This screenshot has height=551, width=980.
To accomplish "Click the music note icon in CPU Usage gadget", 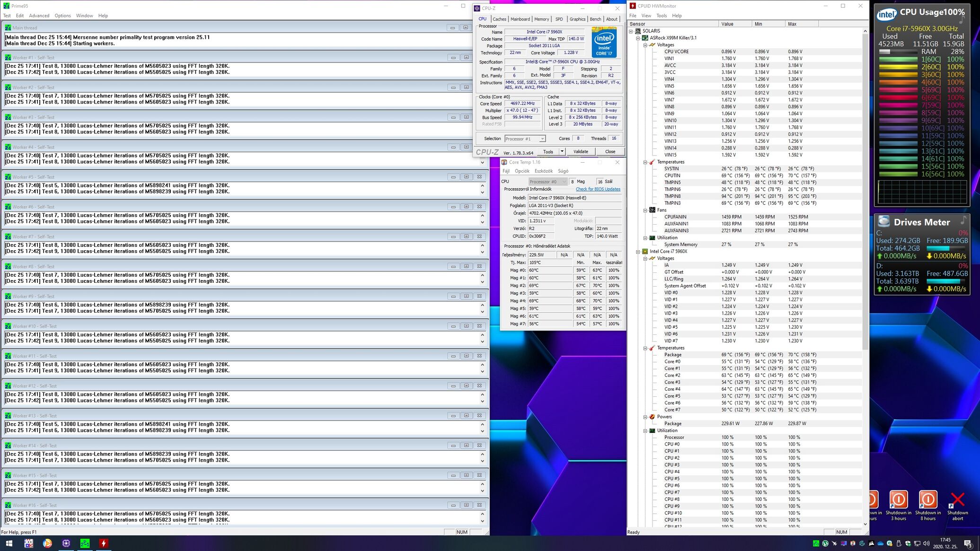I will point(961,20).
